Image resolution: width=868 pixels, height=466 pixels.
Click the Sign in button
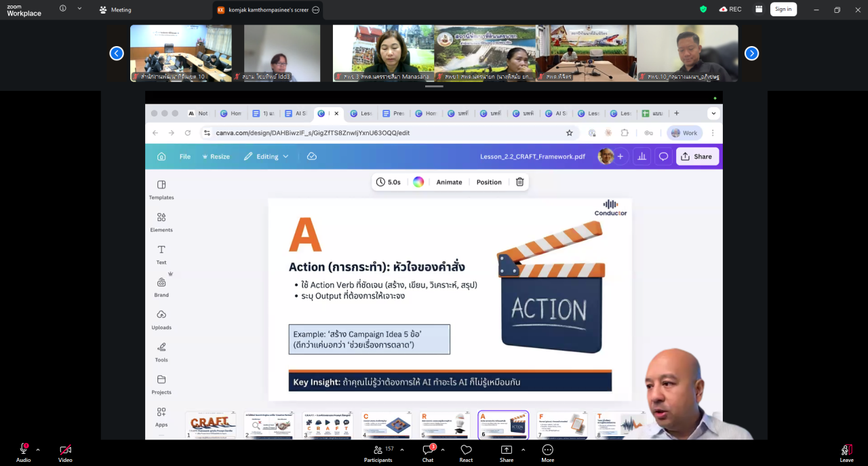point(783,9)
